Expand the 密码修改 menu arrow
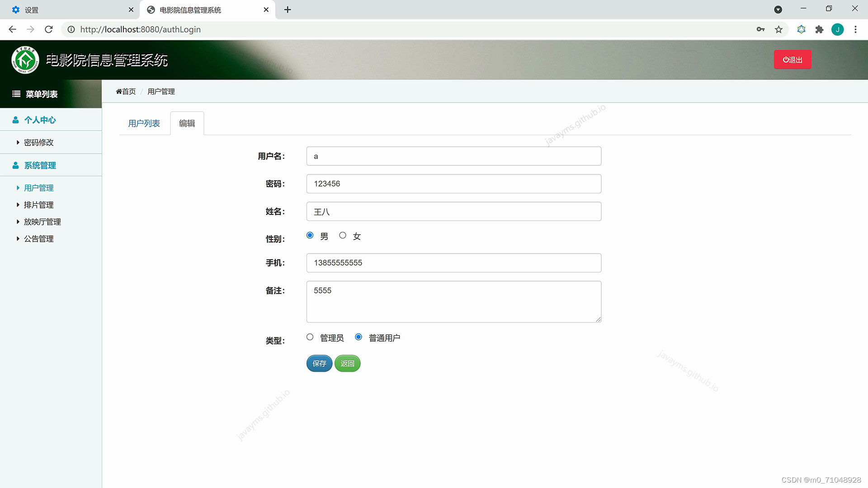This screenshot has height=488, width=868. pyautogui.click(x=18, y=142)
